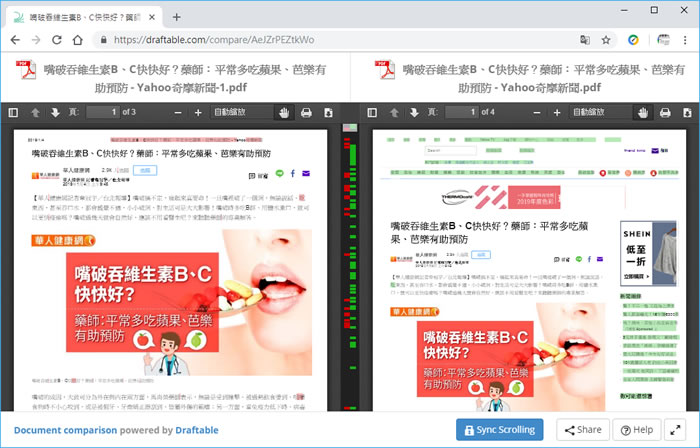Toggle sidebar in left PDF viewer

pyautogui.click(x=13, y=112)
